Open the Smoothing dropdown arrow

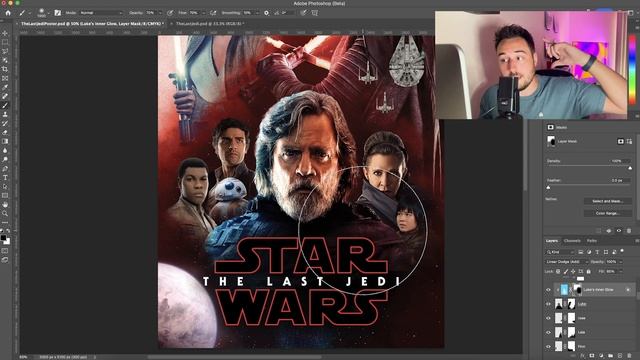coord(257,13)
